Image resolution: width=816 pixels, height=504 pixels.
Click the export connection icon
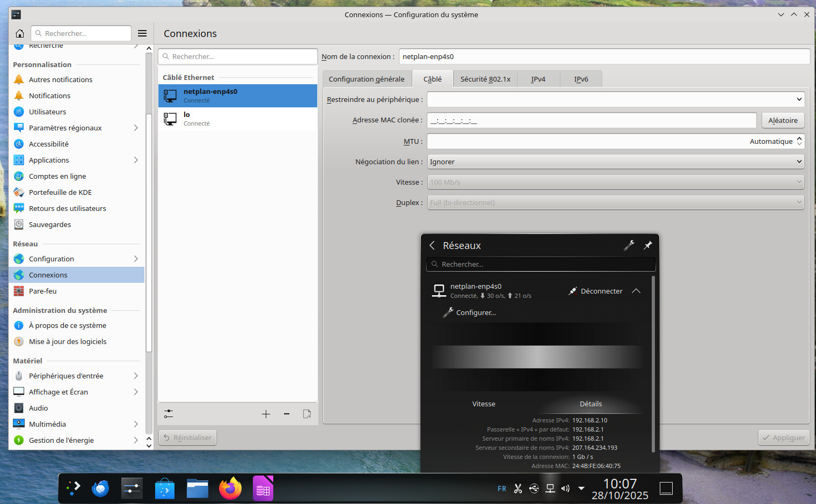point(307,414)
